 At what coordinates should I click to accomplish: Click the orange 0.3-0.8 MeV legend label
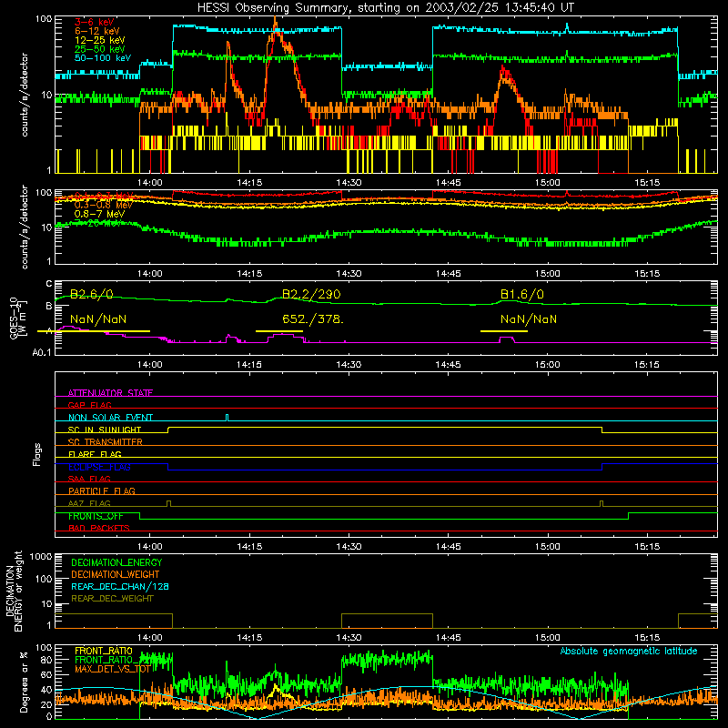pos(104,205)
